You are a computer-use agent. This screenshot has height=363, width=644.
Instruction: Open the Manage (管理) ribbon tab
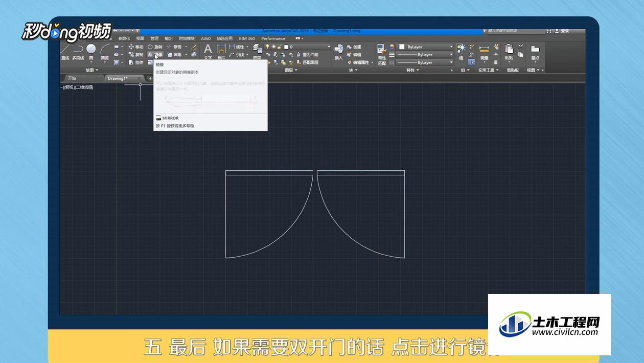point(154,38)
